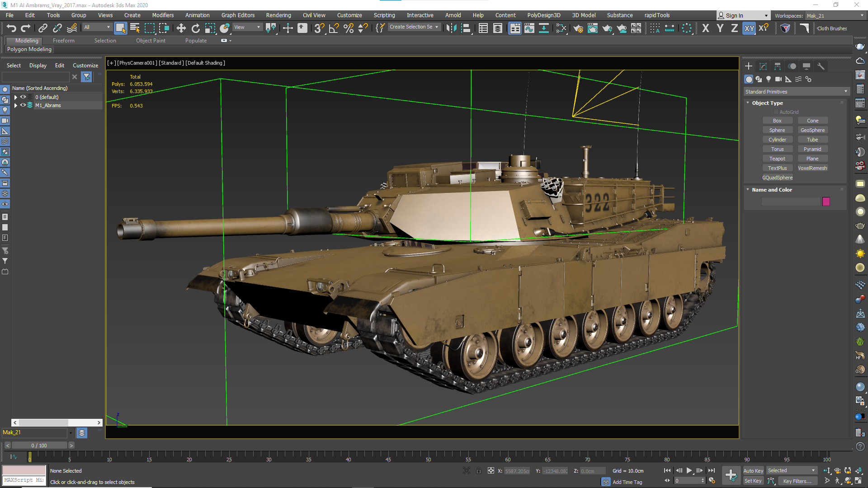
Task: Open the Create panel plus tab
Action: (x=749, y=66)
